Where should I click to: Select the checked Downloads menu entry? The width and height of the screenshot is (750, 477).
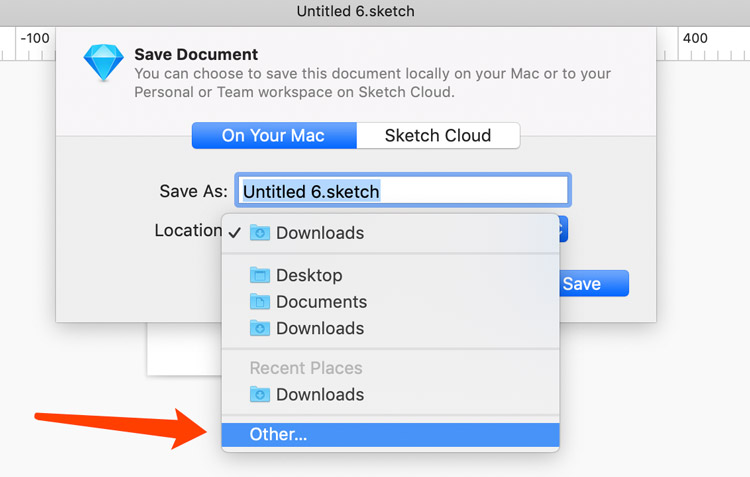319,233
